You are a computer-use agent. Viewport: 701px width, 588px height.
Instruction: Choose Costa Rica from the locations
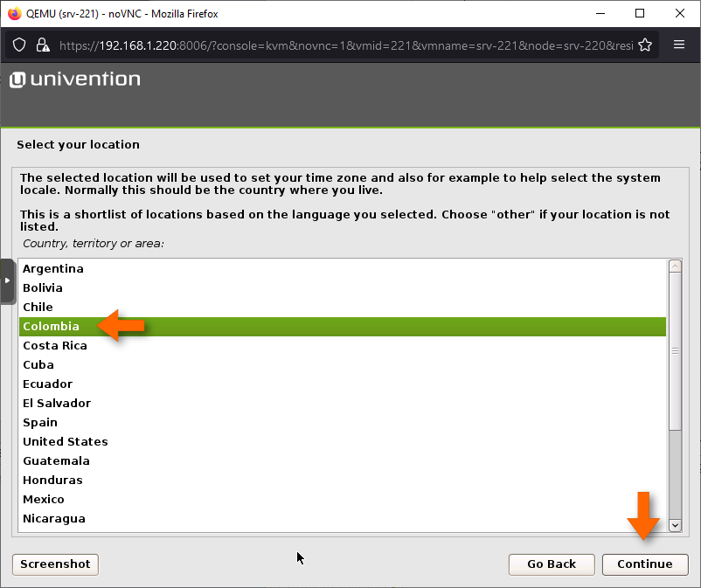(55, 346)
